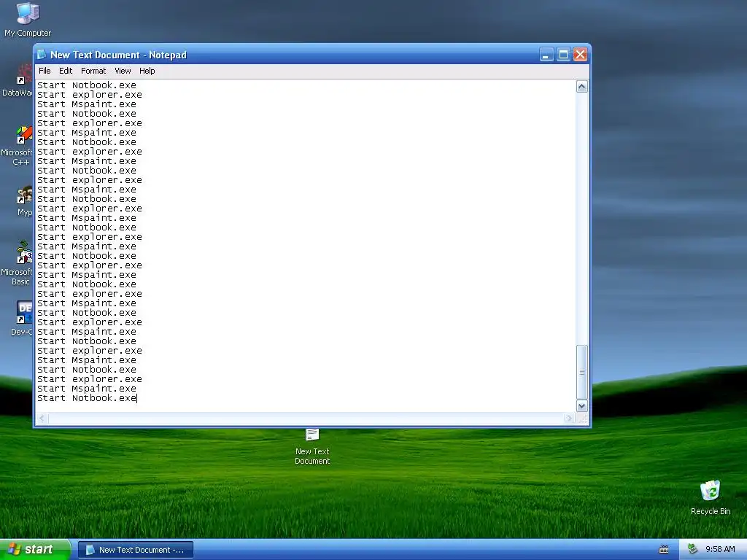
Task: Click the keyboard icon in the taskbar
Action: click(664, 550)
